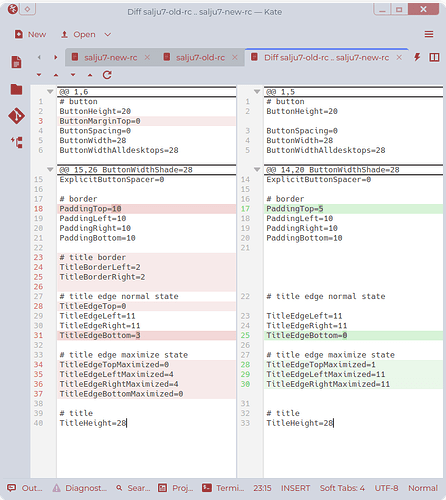Open the Normal highlighting mode selector
The height and width of the screenshot is (500, 446).
(x=423, y=488)
